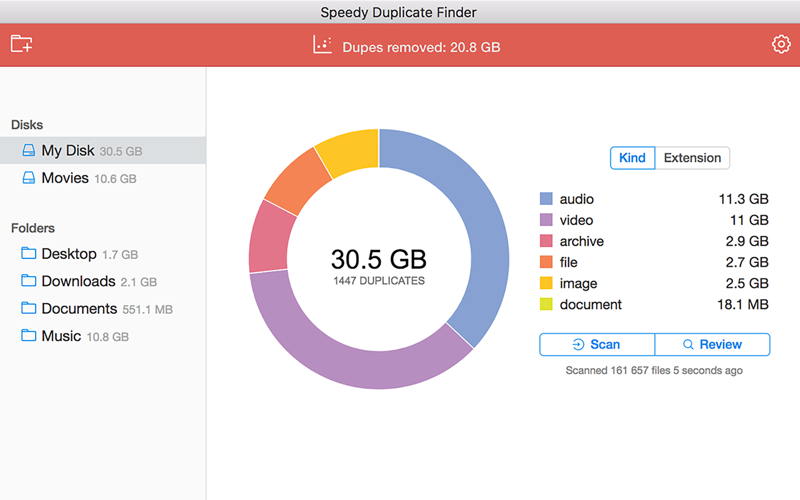The image size is (800, 500).
Task: Click the 30.5 GB total in chart center
Action: click(x=379, y=259)
